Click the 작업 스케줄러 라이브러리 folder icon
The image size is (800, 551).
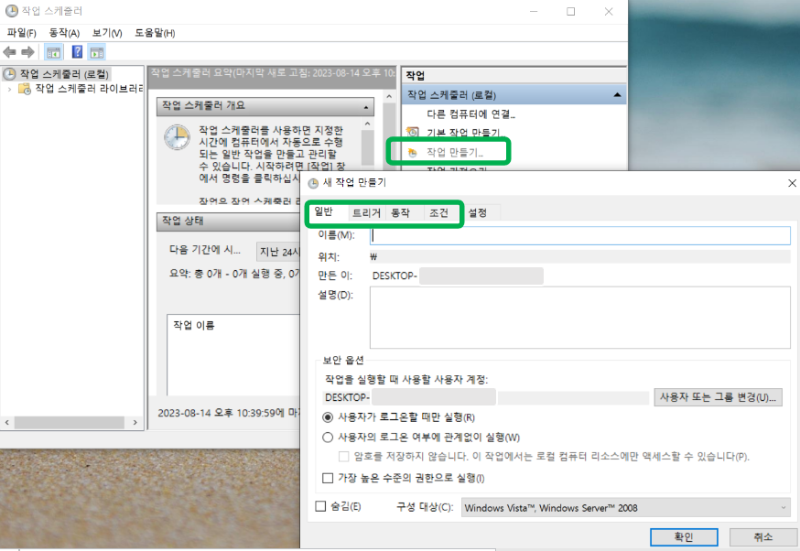click(24, 89)
